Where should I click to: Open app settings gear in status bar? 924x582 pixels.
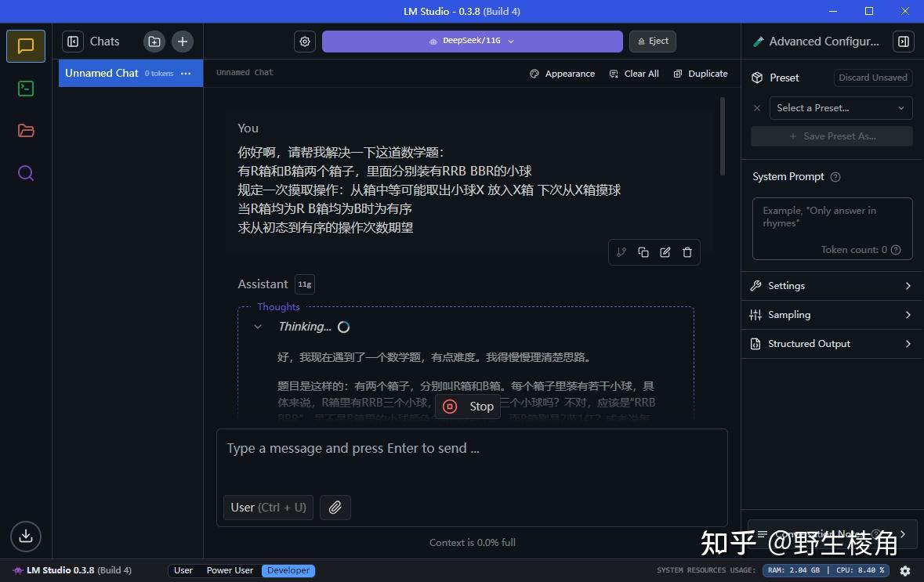[x=905, y=570]
